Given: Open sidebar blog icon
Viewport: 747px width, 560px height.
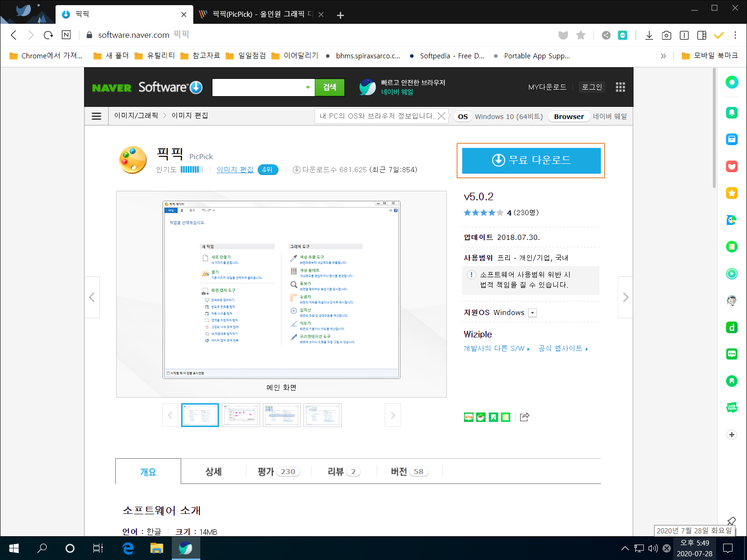Looking at the screenshot, I should click(x=732, y=354).
